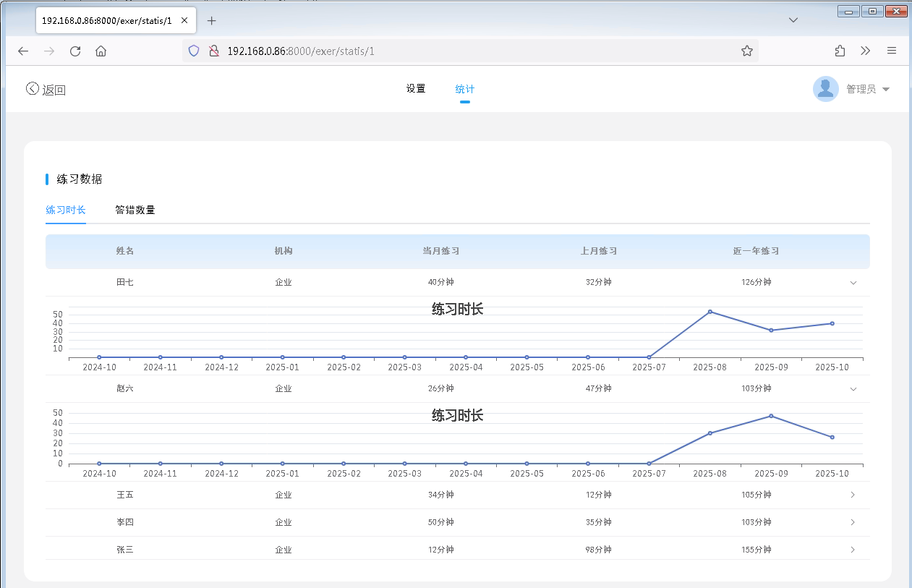Screen dimensions: 912x588
Task: Click the browser back arrow icon
Action: tap(23, 51)
